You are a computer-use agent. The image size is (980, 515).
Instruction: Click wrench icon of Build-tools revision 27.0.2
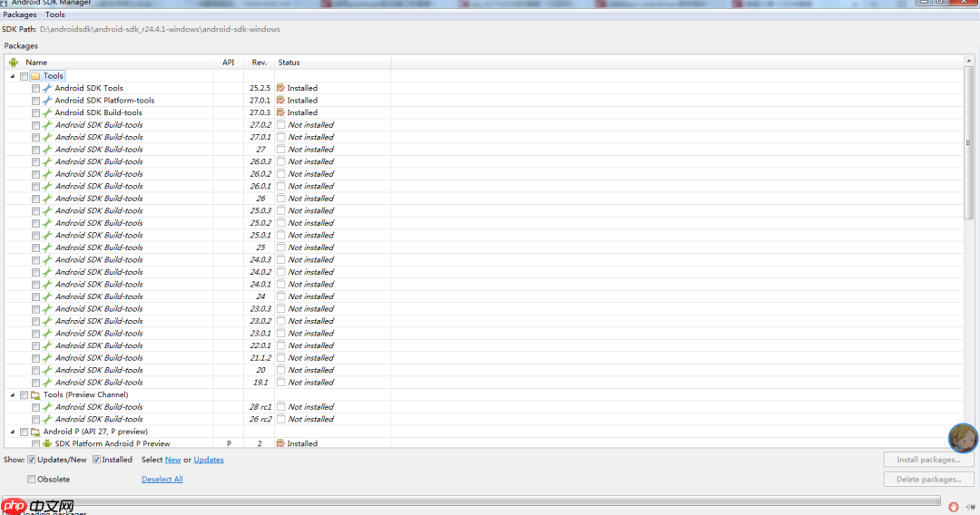(47, 125)
